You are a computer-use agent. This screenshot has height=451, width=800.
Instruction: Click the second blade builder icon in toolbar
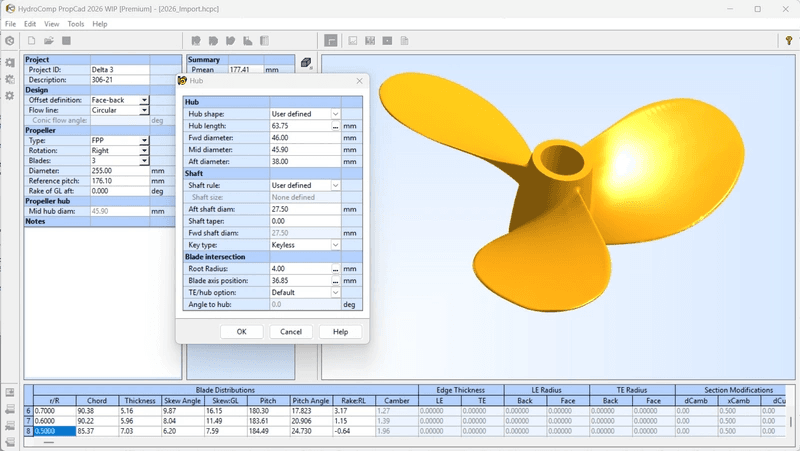coord(213,41)
